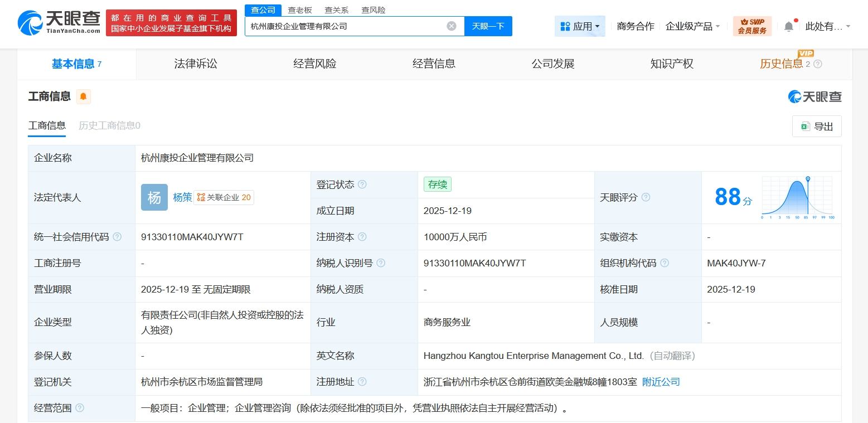Click the help icon beside 经营范围
Screen dimensions: 868x423
pyautogui.click(x=80, y=408)
